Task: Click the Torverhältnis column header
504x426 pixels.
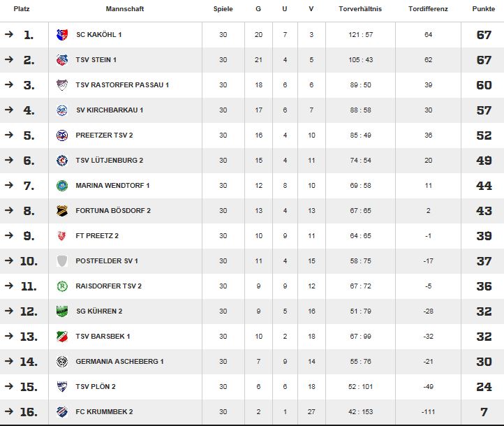Action: tap(360, 9)
